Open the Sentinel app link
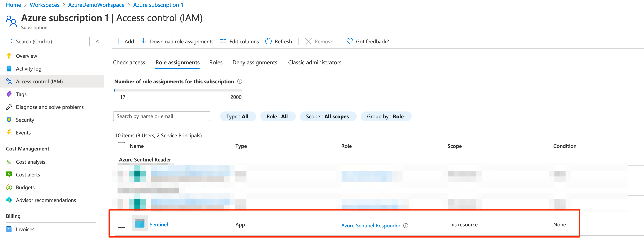644x239 pixels. [x=159, y=224]
